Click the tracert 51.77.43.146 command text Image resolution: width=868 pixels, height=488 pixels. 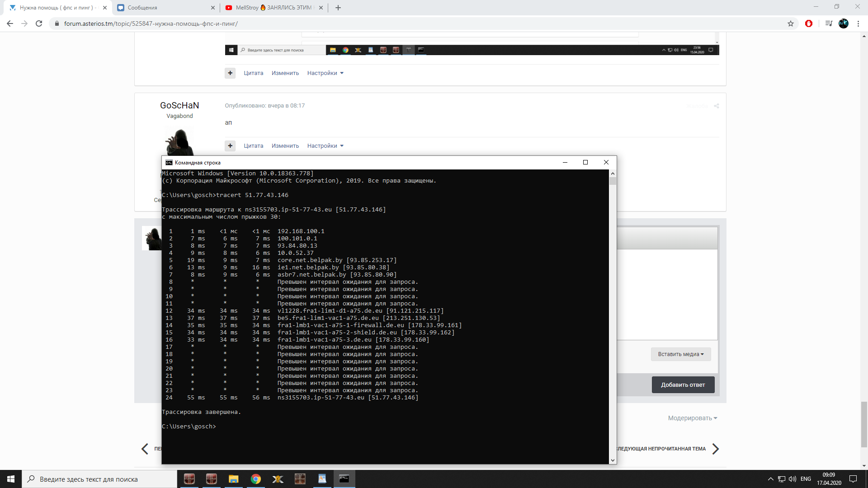(x=252, y=195)
